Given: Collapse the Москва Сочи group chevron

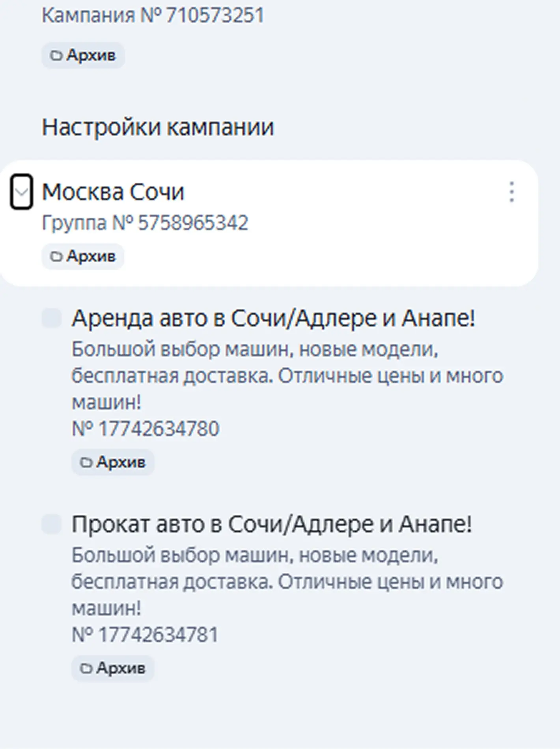Looking at the screenshot, I should 21,192.
